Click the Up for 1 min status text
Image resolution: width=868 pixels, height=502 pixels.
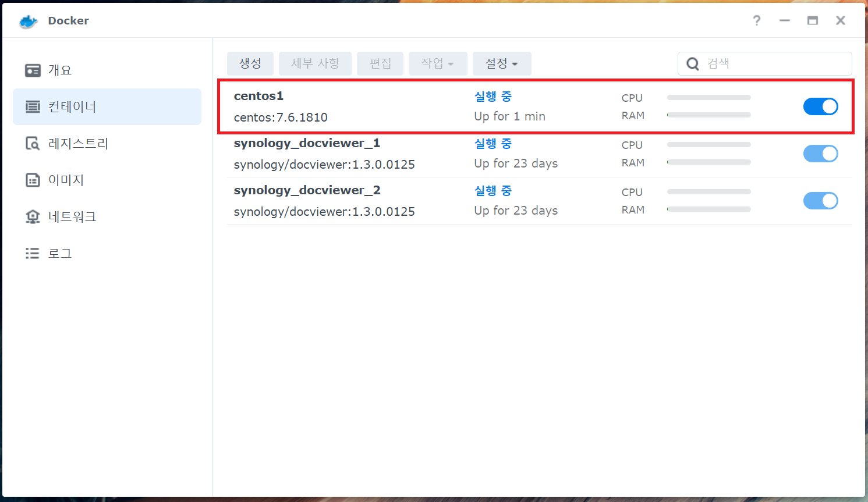tap(509, 116)
